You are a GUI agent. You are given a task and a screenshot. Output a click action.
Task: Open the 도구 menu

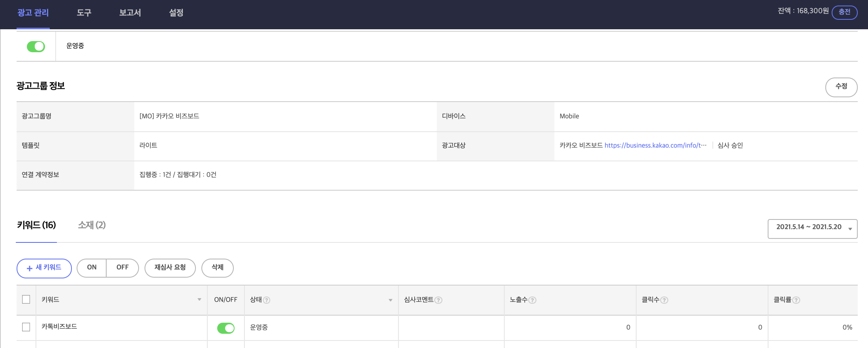84,13
